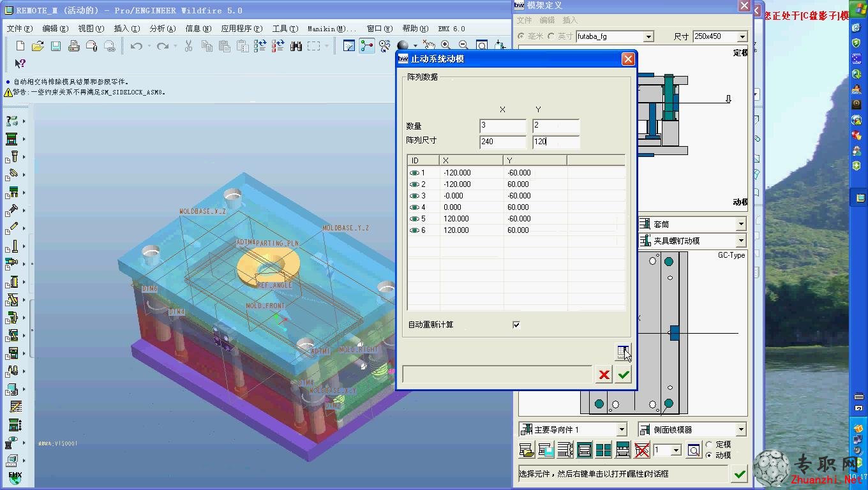Open the 套筒 component dropdown
This screenshot has height=490, width=868.
(741, 224)
